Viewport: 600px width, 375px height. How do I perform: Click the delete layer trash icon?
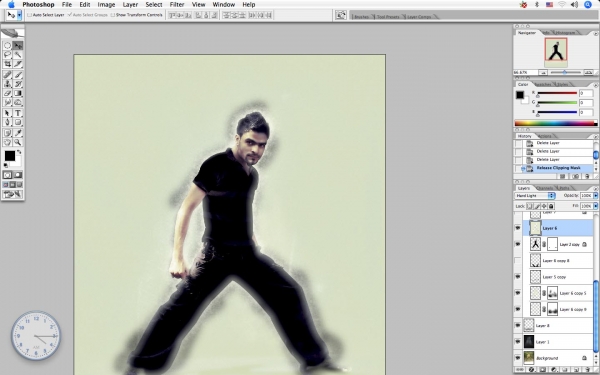coord(587,370)
